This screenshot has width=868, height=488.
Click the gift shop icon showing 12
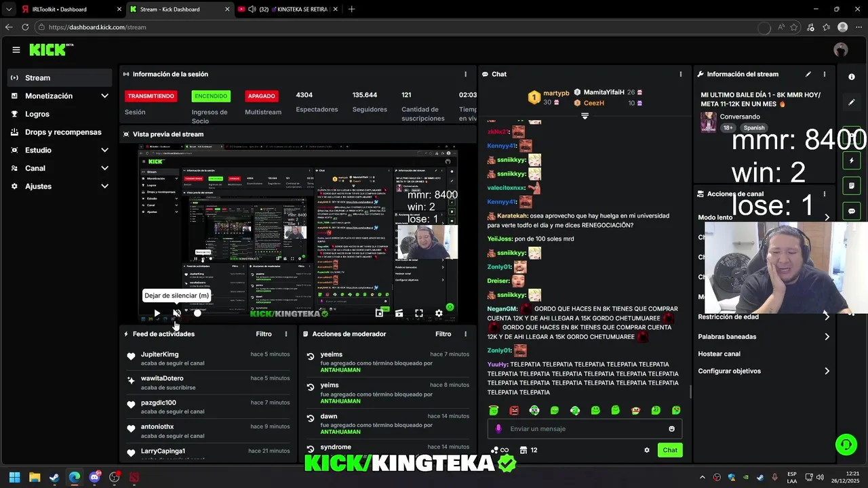(528, 450)
